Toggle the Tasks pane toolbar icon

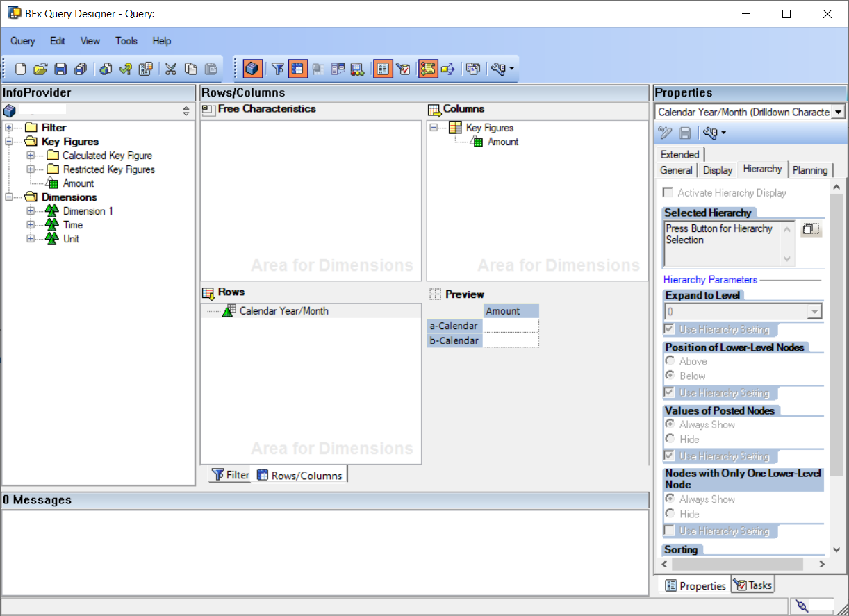403,69
